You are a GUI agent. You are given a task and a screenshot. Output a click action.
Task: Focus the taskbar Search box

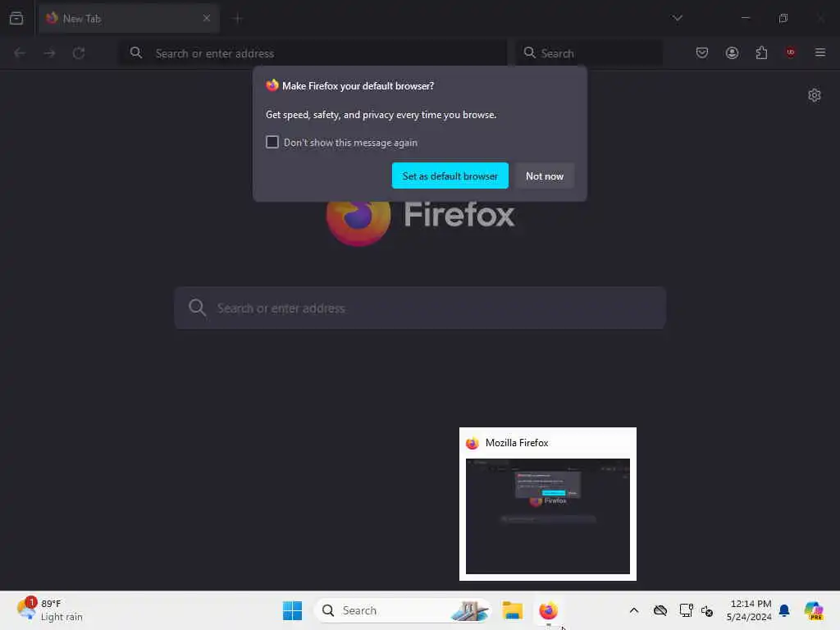click(402, 610)
